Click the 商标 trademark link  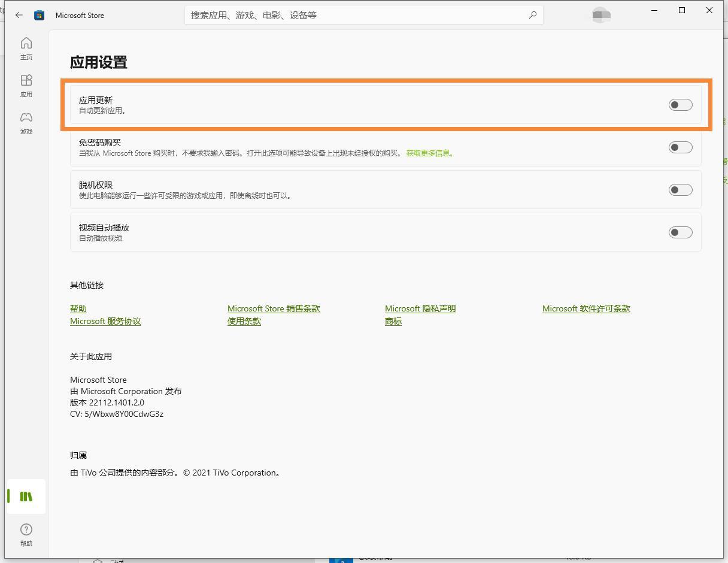(393, 321)
